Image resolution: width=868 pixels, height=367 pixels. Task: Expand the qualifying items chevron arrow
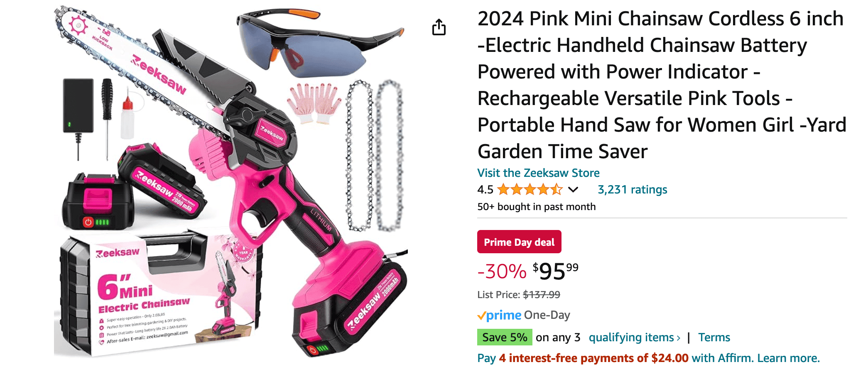(679, 338)
